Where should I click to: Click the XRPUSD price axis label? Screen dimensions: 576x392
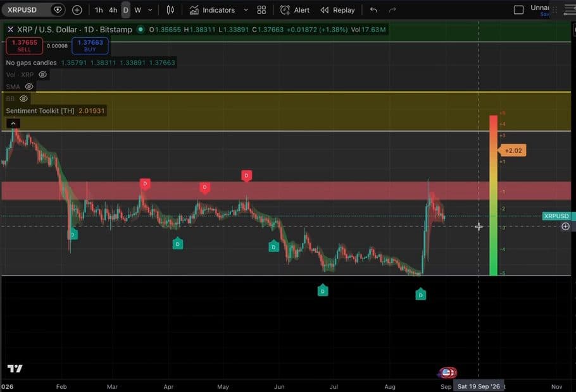(x=556, y=216)
